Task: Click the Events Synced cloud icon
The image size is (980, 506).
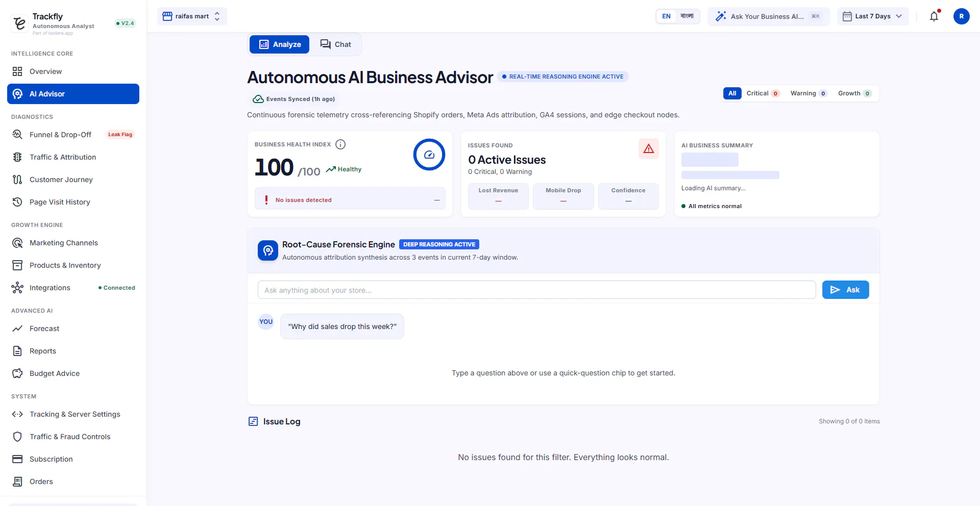Action: click(258, 99)
